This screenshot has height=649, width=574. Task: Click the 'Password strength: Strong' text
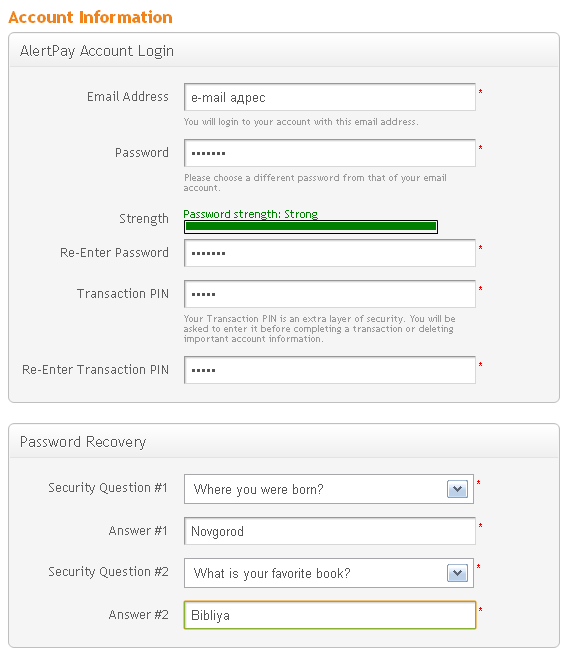pos(250,214)
